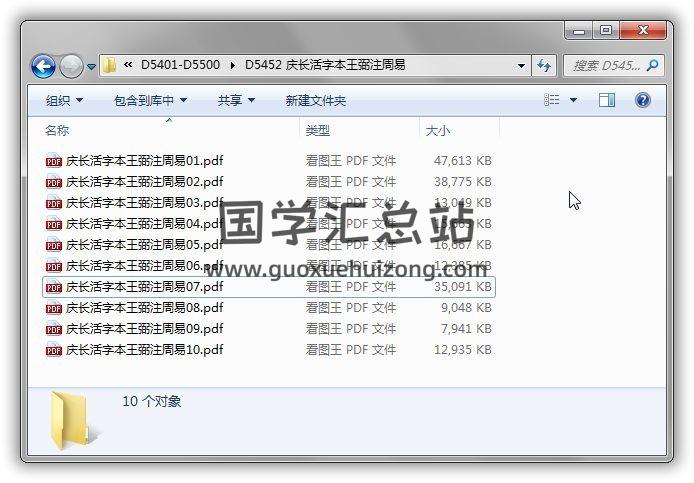Screen dimensions: 694x483
Task: Click the change view icon
Action: coord(551,100)
